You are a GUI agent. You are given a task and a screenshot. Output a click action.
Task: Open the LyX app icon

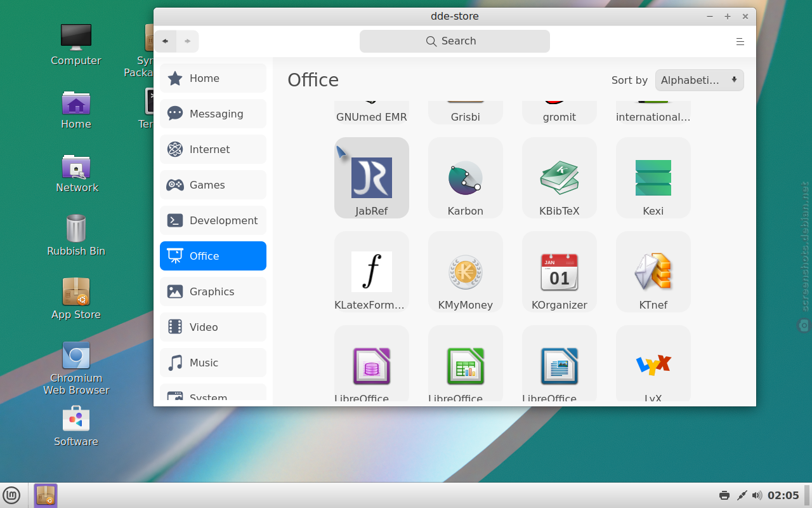click(653, 364)
